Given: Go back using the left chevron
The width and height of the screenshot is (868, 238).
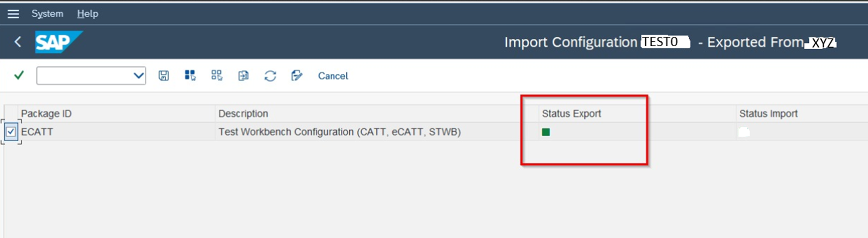Looking at the screenshot, I should point(18,42).
